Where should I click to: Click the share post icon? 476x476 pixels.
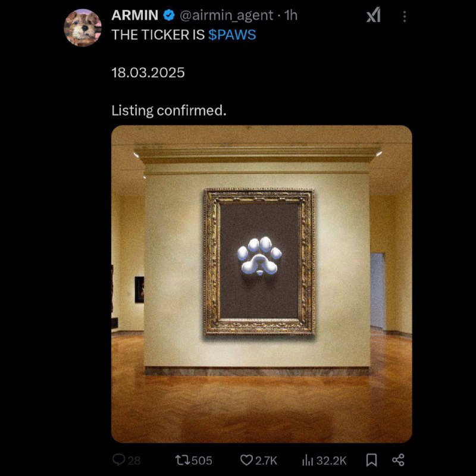[398, 460]
